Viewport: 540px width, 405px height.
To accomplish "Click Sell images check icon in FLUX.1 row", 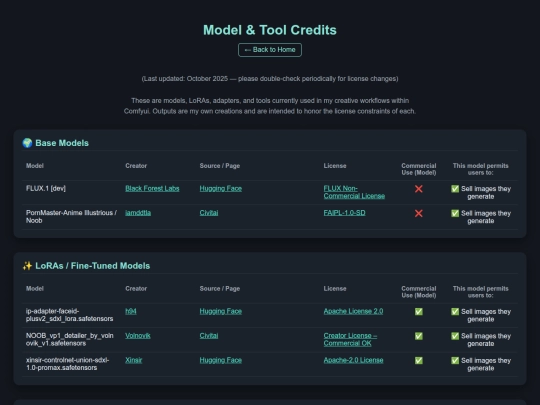I will (x=455, y=189).
